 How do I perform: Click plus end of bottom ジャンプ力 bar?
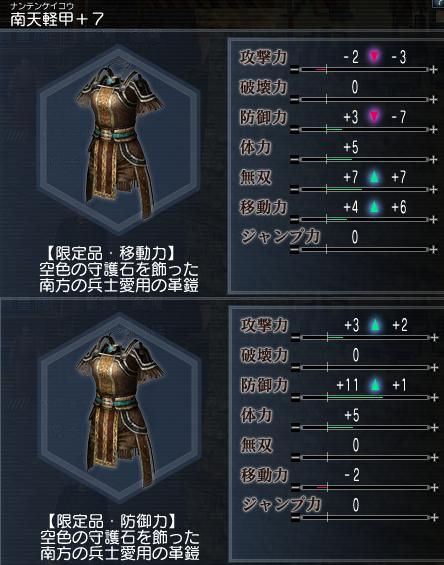434,518
